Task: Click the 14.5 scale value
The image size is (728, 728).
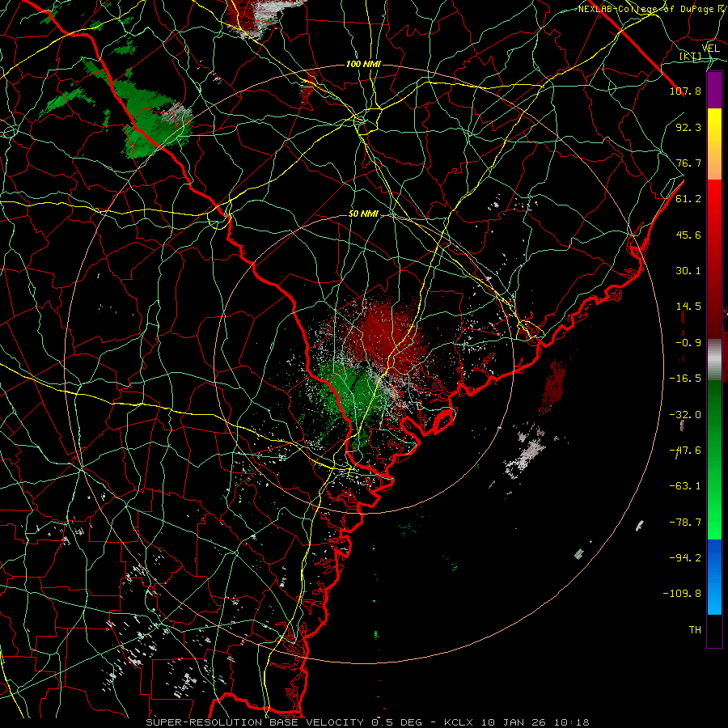Action: pyautogui.click(x=688, y=307)
